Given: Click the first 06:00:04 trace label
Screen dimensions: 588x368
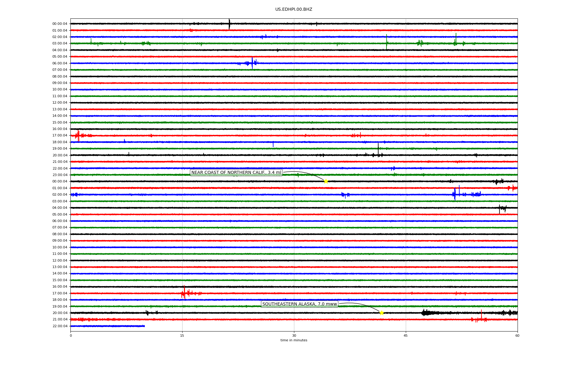Looking at the screenshot, I should coord(60,63).
